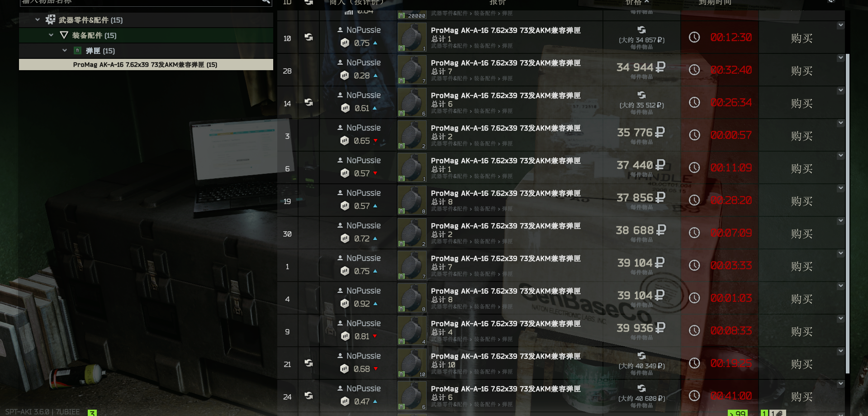Click barter swap icon in offer ID 10
868x416 pixels.
[x=308, y=37]
